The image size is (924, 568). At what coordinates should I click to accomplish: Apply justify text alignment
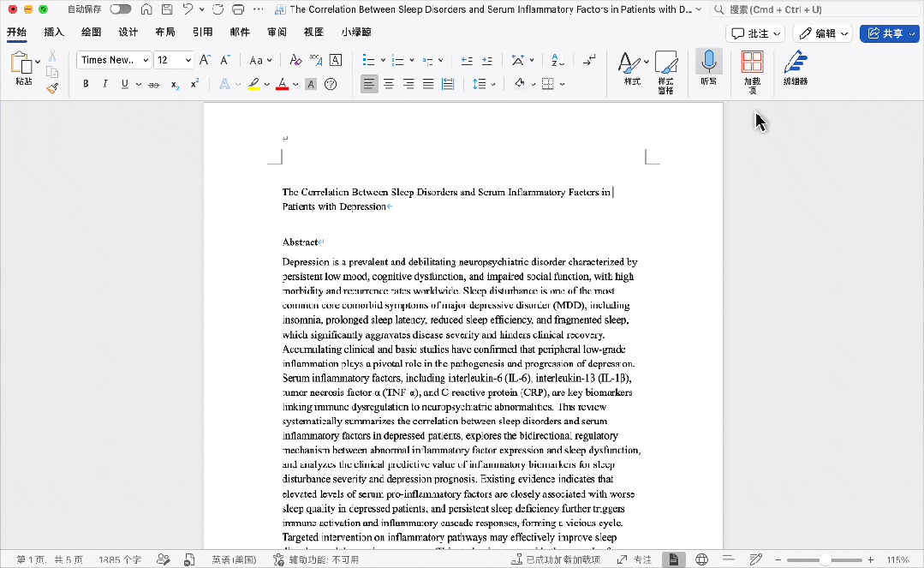pos(428,84)
